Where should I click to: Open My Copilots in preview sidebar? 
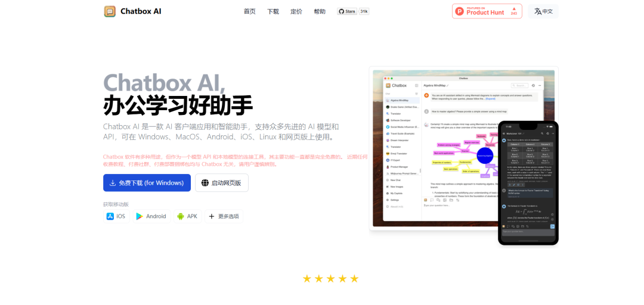[x=402, y=193]
